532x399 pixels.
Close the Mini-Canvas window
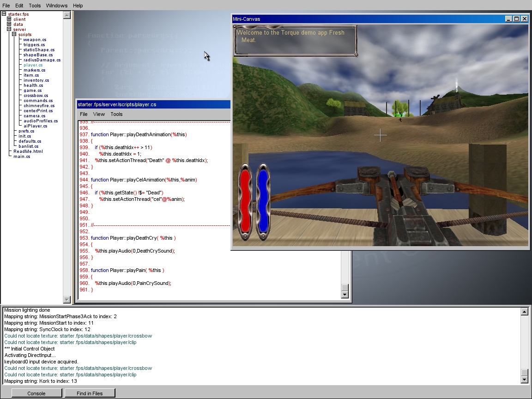pyautogui.click(x=524, y=19)
